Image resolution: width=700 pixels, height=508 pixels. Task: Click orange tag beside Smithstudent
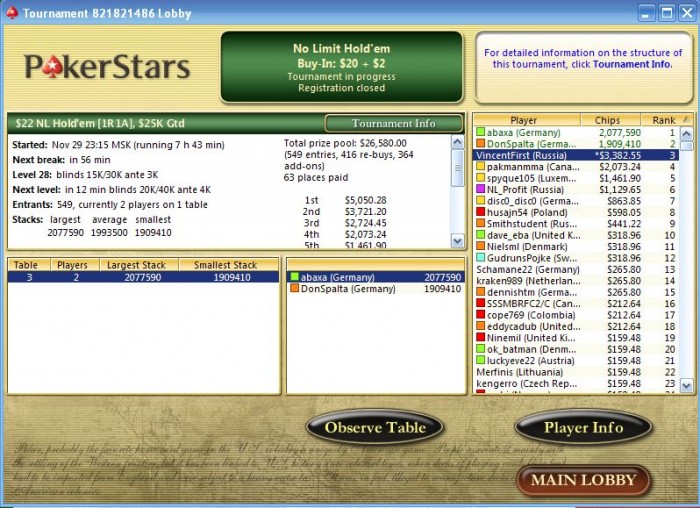coord(481,224)
